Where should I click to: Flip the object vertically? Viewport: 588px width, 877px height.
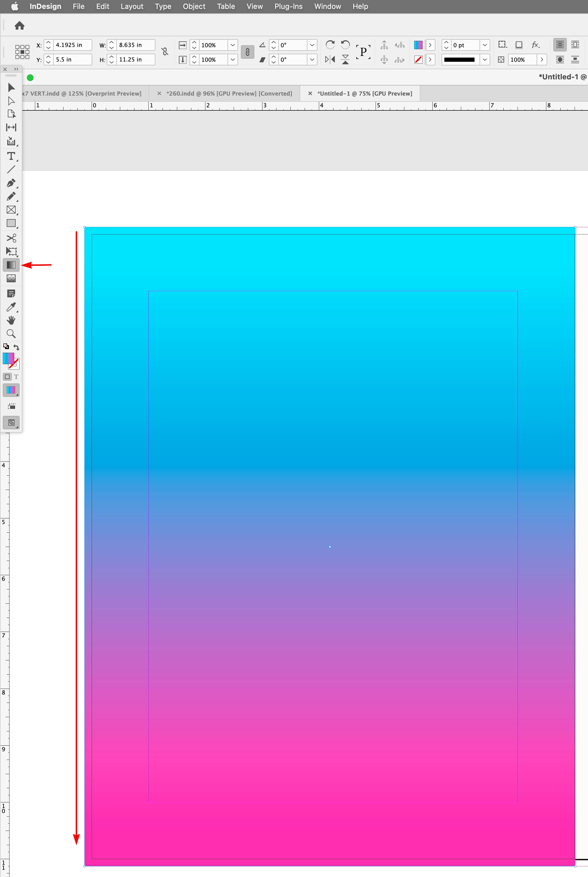pos(345,60)
